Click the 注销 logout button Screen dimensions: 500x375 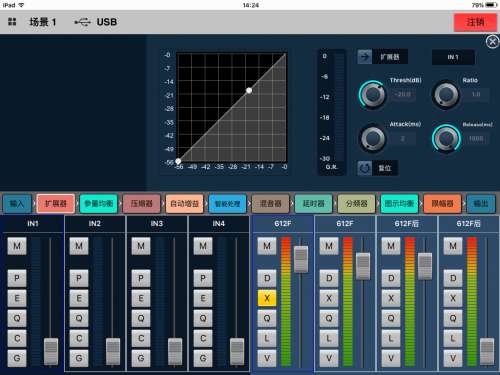pyautogui.click(x=475, y=22)
